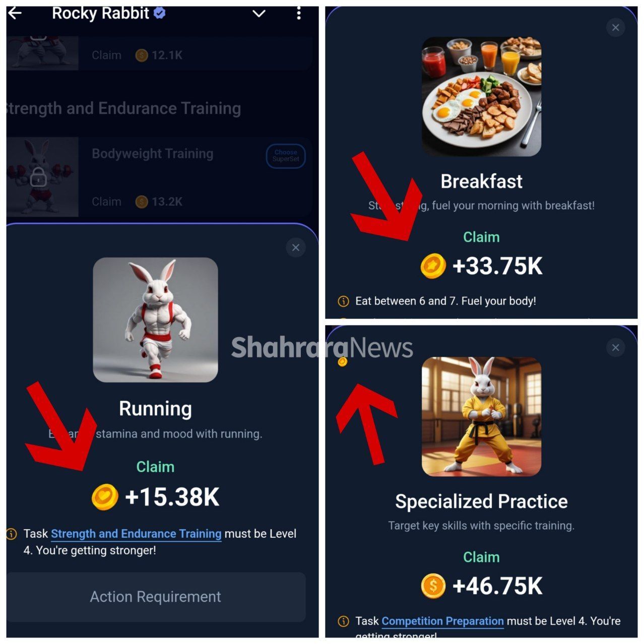Dismiss the Specialized Practice popup
The width and height of the screenshot is (644, 644).
[615, 348]
